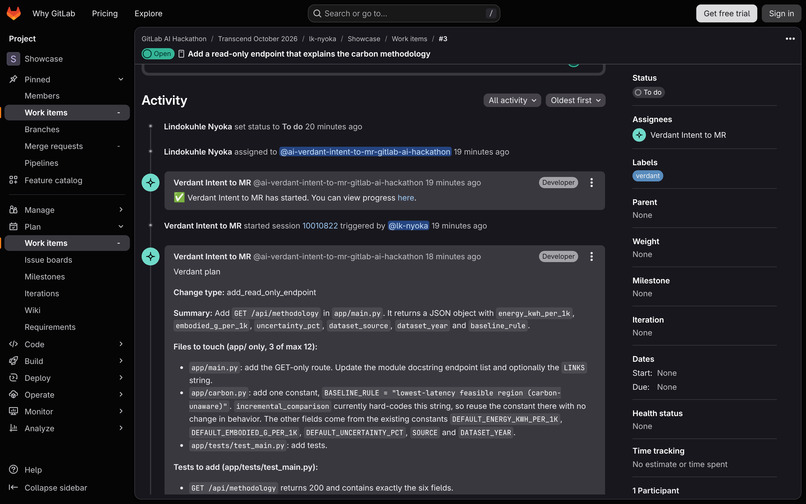This screenshot has height=504, width=806.
Task: Collapse the Pinned section chevron
Action: [121, 79]
